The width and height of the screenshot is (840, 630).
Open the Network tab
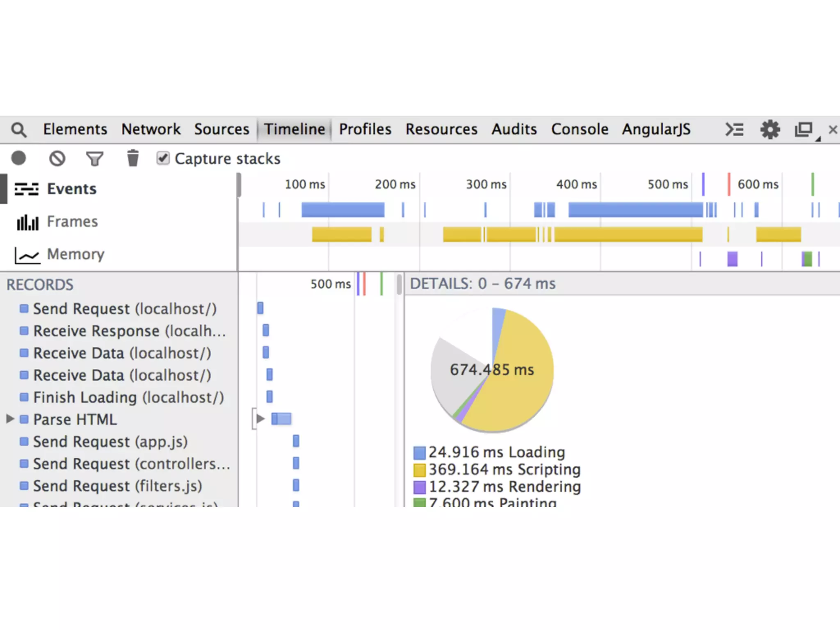click(x=151, y=130)
